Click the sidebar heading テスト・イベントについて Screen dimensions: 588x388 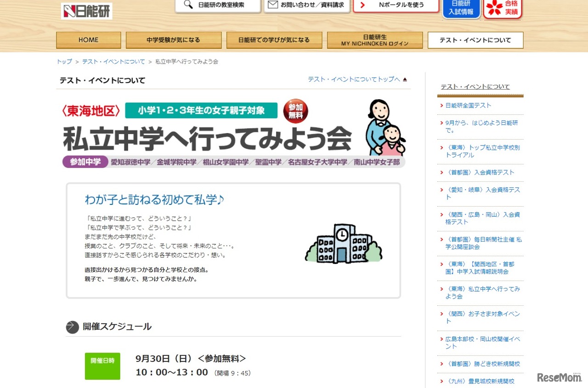pyautogui.click(x=475, y=87)
